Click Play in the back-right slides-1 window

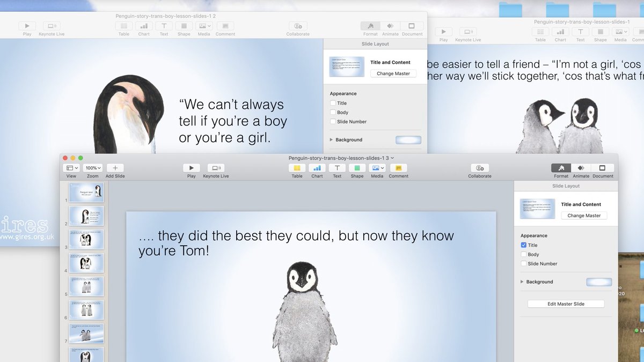[443, 32]
